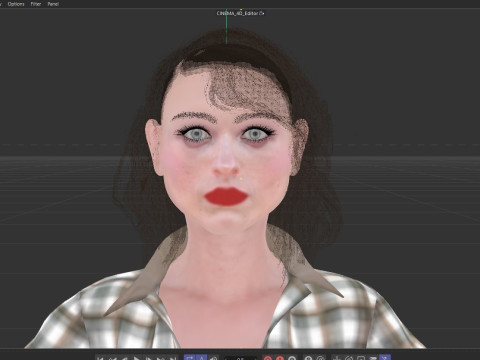Viewport: 480px width, 360px height.
Task: Click the CINEMA_4D_Editor camera label
Action: tap(237, 13)
